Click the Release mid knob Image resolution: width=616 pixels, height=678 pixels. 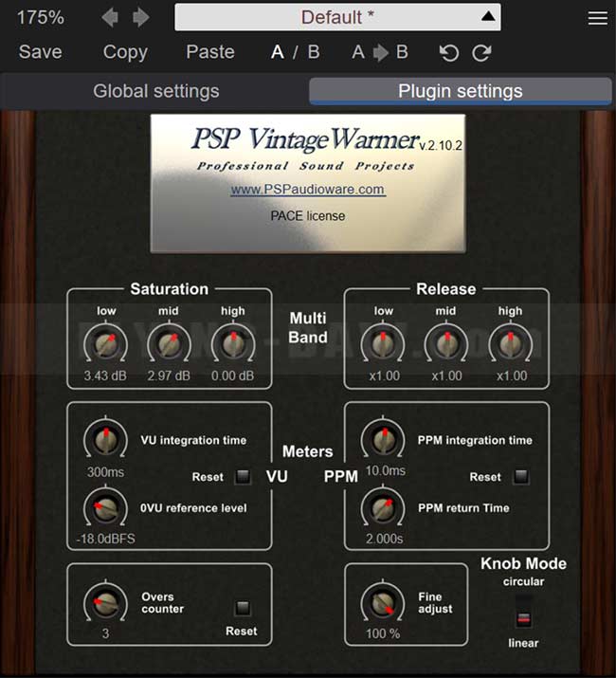point(446,344)
